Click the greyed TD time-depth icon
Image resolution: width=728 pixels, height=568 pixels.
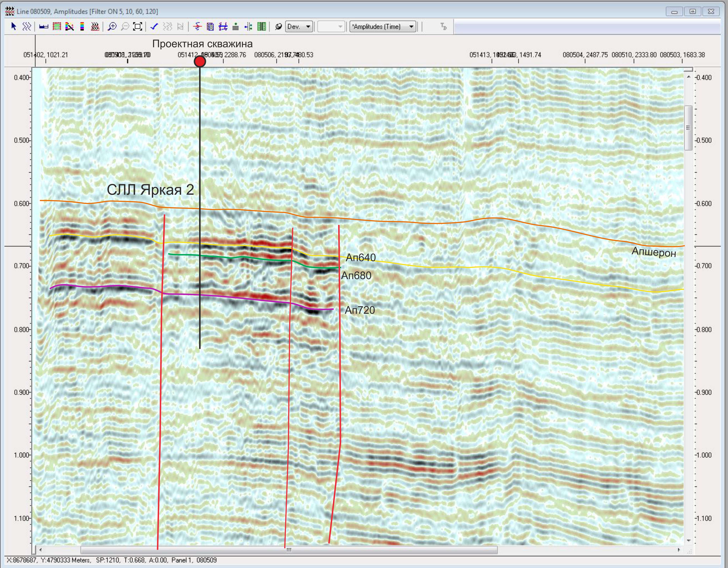click(x=443, y=26)
